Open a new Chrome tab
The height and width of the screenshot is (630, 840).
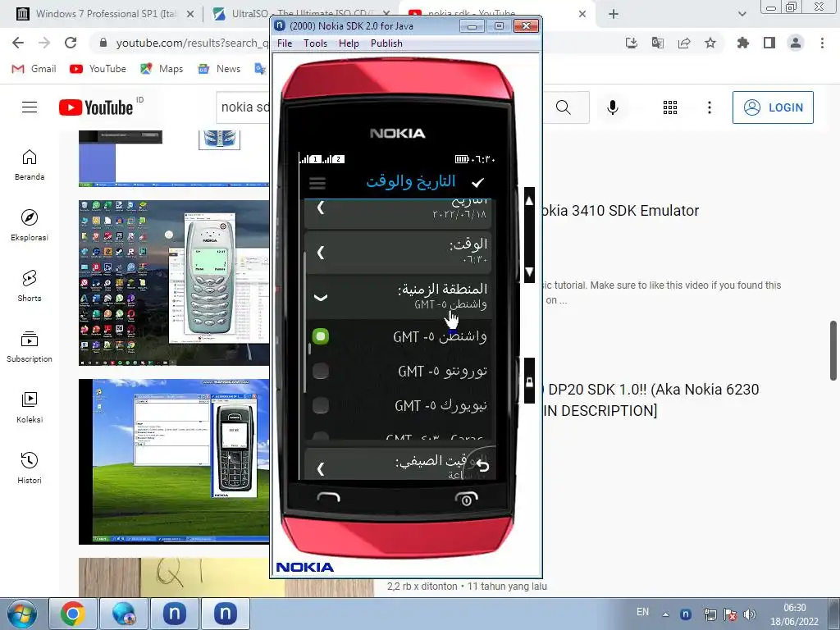(614, 15)
